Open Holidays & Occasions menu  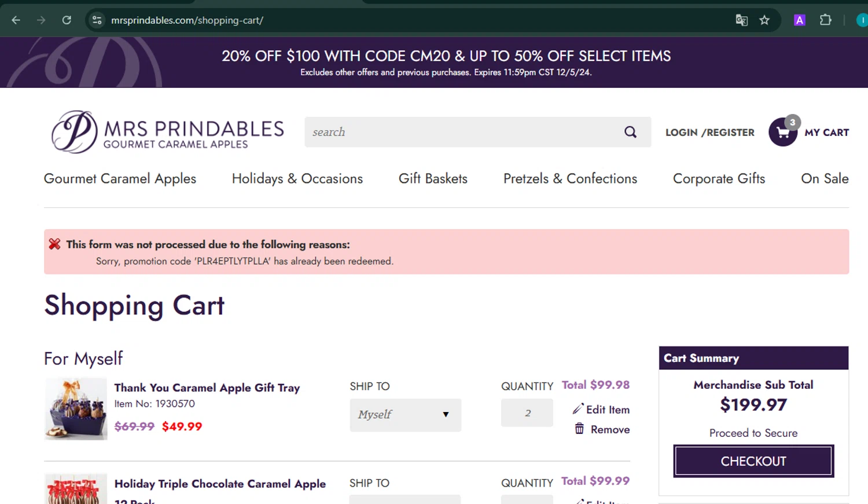pos(297,179)
